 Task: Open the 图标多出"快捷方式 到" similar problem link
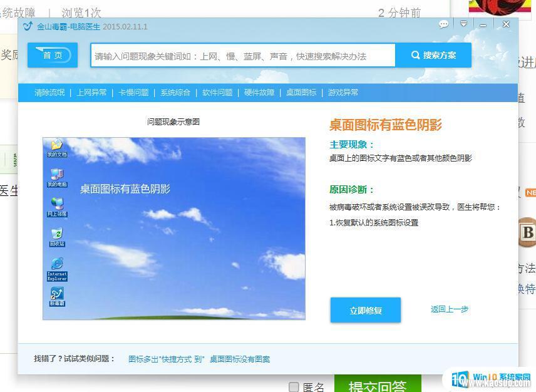166,359
